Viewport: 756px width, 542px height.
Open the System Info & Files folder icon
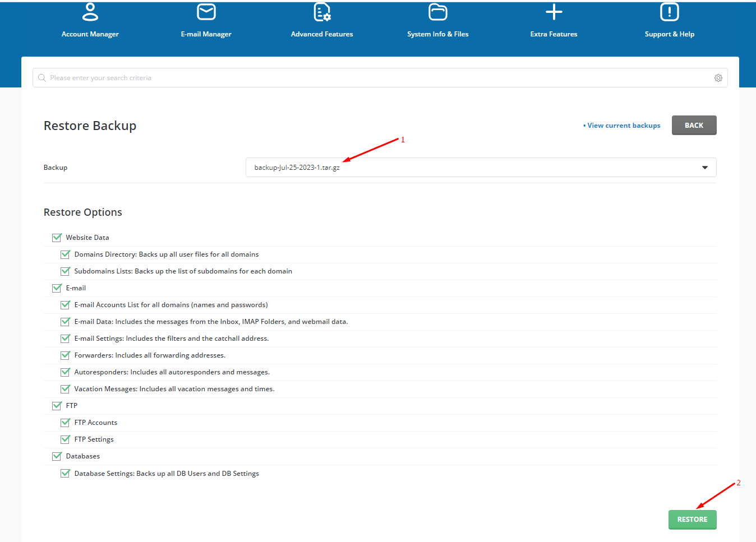pyautogui.click(x=438, y=12)
